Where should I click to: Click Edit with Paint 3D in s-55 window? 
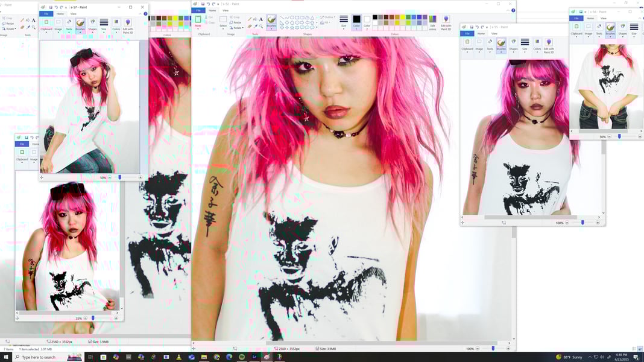click(549, 45)
